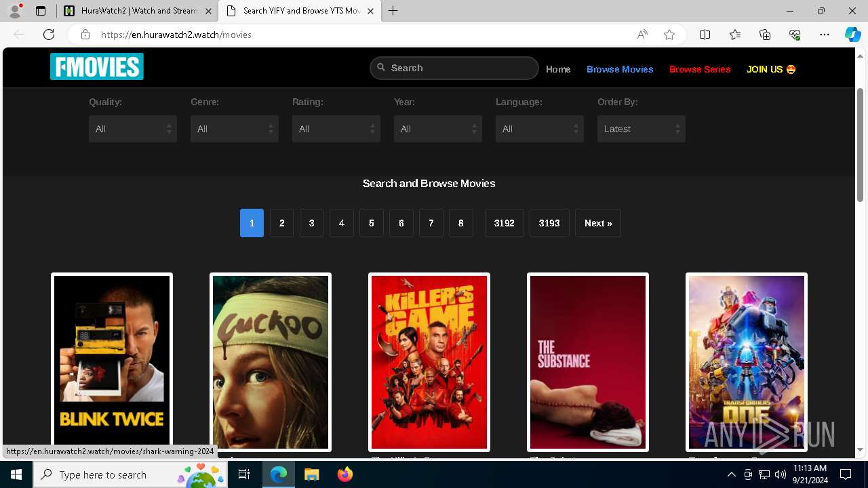This screenshot has height=488, width=868.
Task: Click the taskbar clock 11:13 AM
Action: [810, 468]
